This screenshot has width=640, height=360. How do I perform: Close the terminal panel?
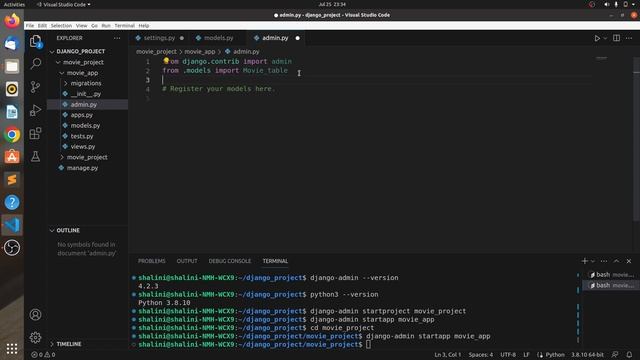tap(629, 261)
